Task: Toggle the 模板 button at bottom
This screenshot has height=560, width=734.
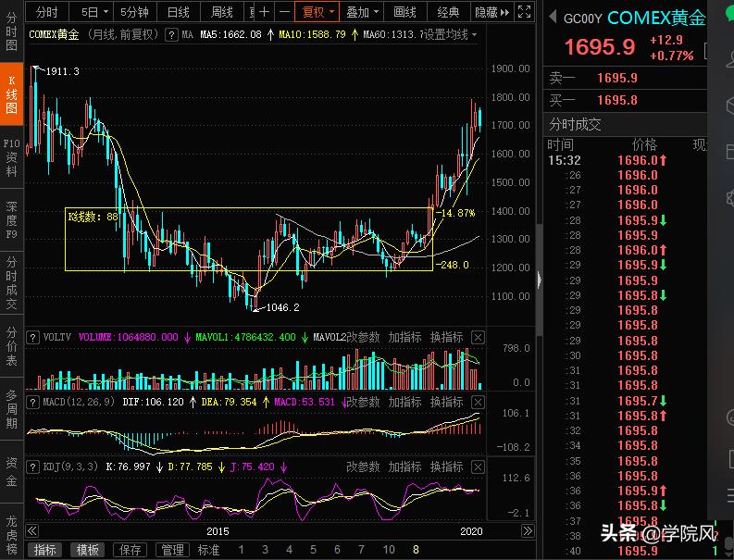Action: pyautogui.click(x=88, y=550)
